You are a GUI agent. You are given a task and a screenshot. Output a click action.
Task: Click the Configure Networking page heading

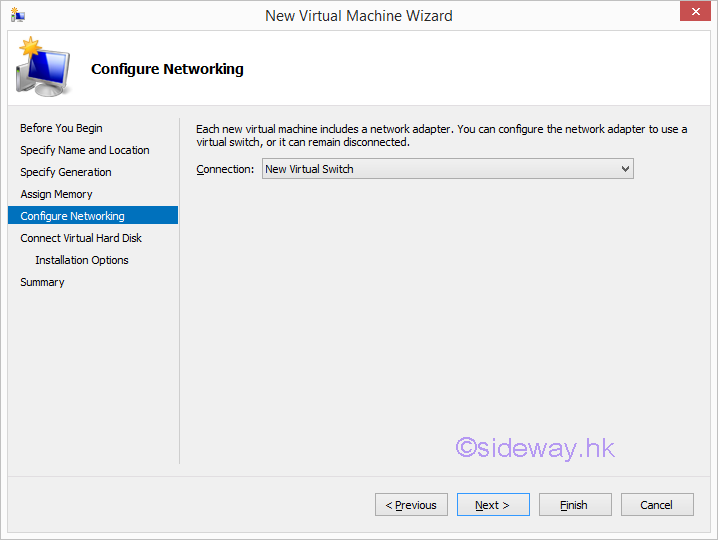[167, 69]
